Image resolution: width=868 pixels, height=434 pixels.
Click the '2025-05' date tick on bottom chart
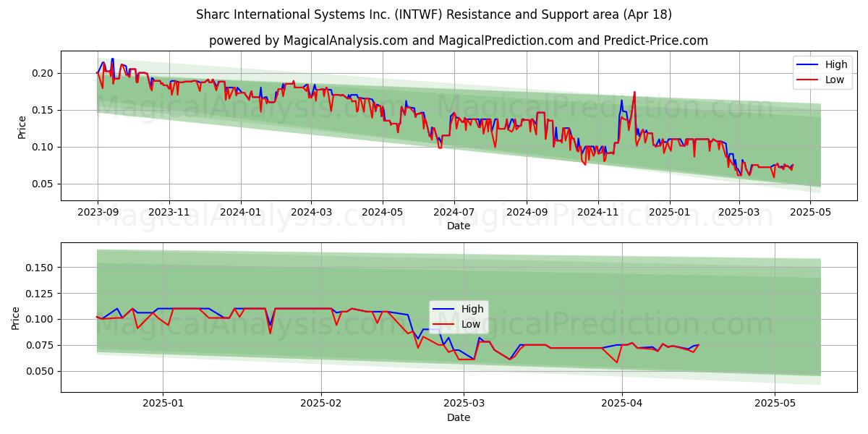point(775,404)
